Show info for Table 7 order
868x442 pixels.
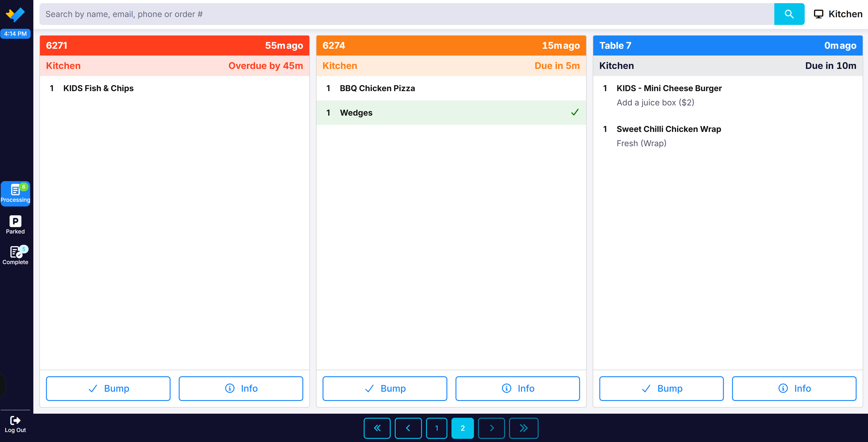pyautogui.click(x=794, y=389)
